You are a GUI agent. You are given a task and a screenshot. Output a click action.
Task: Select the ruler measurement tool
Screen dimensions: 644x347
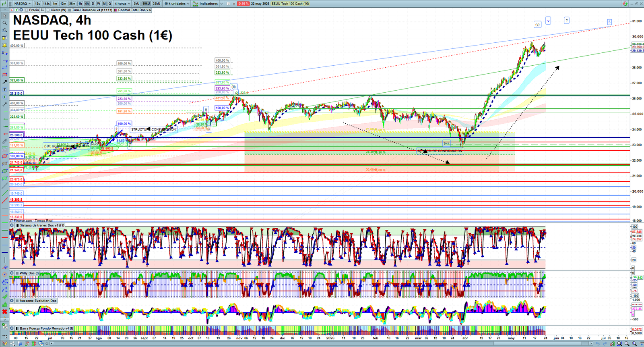click(x=4, y=141)
